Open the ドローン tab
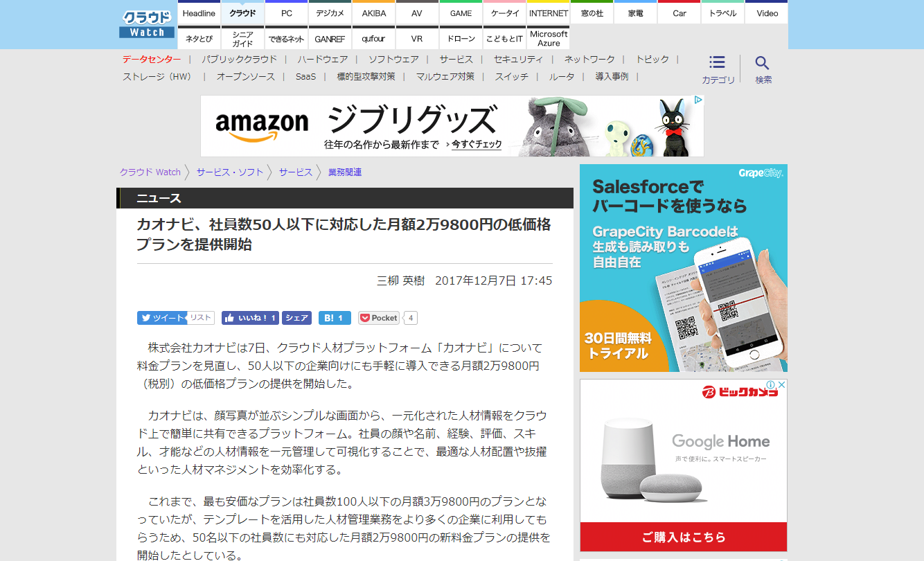Image resolution: width=924 pixels, height=561 pixels. pyautogui.click(x=461, y=38)
